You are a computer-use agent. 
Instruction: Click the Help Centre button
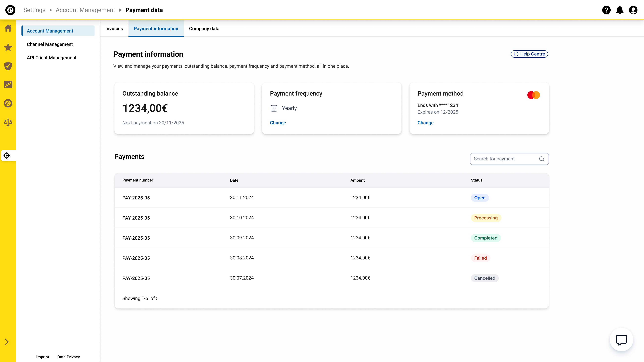pos(529,54)
